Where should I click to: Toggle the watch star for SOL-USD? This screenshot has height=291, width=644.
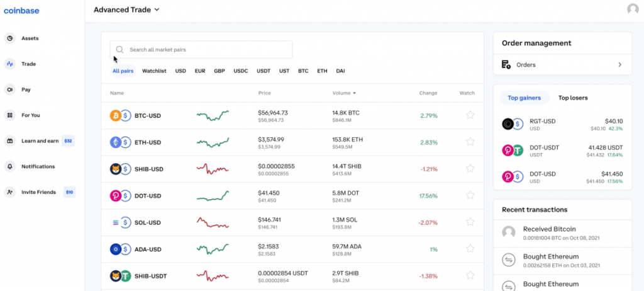click(x=470, y=222)
